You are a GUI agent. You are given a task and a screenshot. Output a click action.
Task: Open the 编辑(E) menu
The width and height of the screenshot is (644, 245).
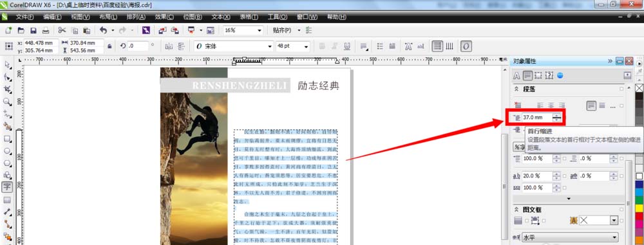(52, 17)
